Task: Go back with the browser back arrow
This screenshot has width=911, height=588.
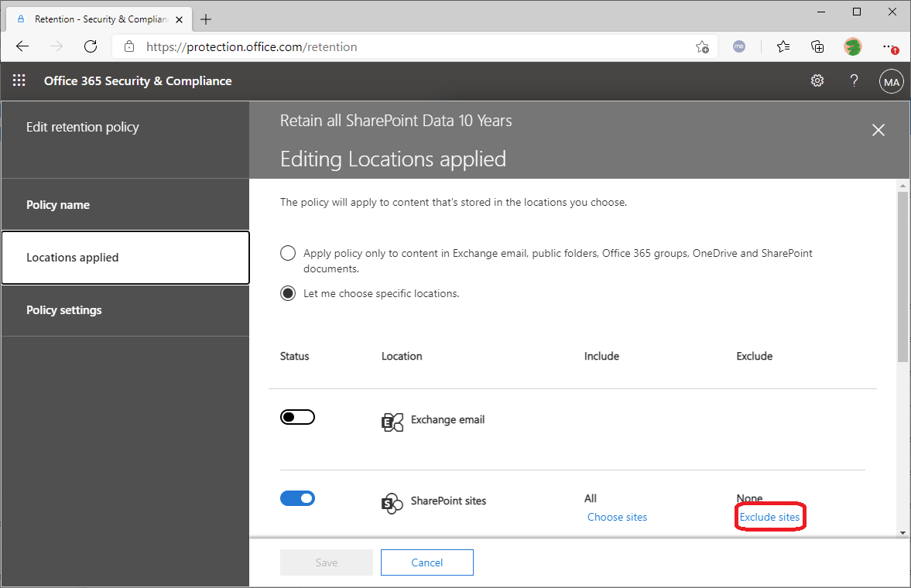Action: [22, 46]
